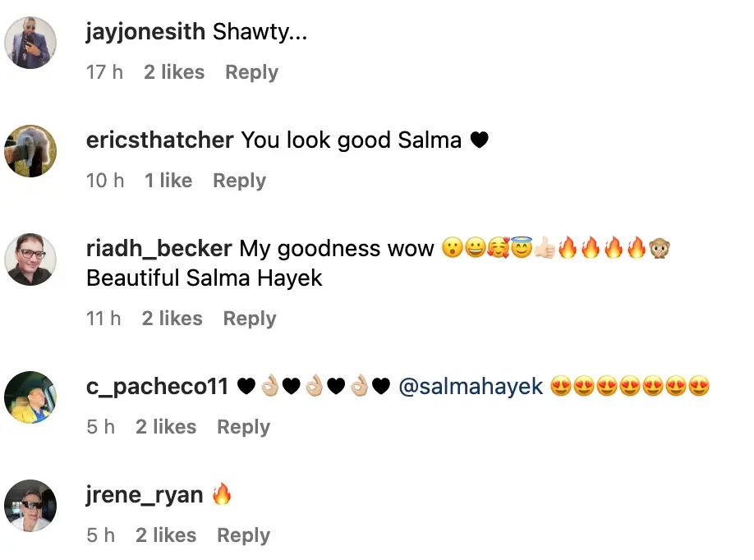
Task: Show the 2 likes on riadh_becker's comment
Action: 172,319
